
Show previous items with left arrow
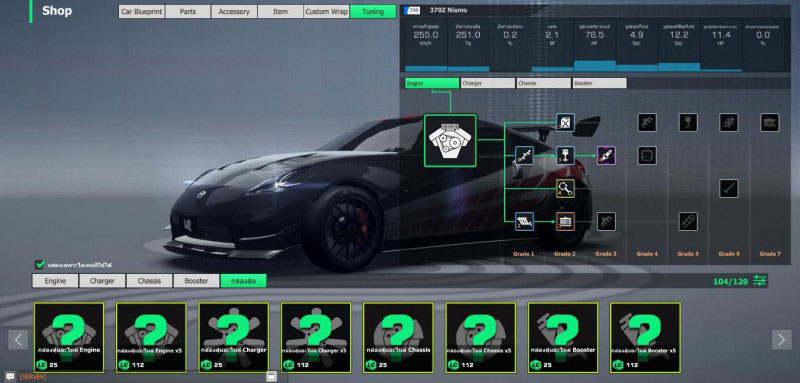coord(18,340)
